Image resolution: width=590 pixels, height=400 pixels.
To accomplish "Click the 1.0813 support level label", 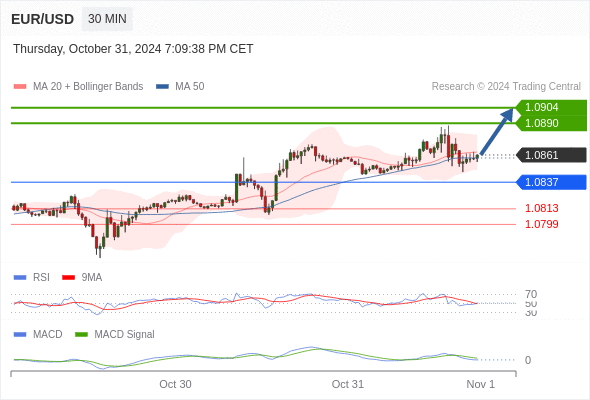I will point(541,208).
